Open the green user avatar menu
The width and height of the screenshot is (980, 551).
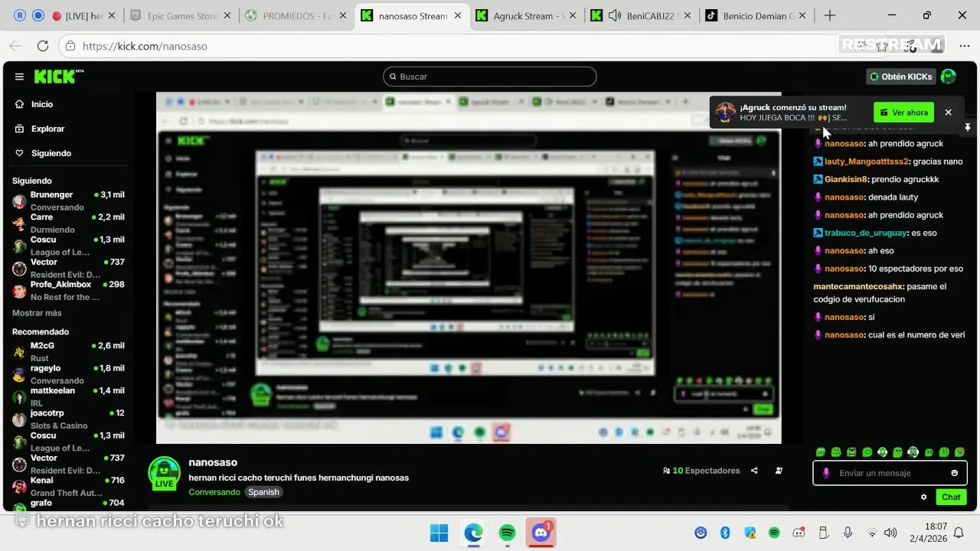tap(949, 77)
